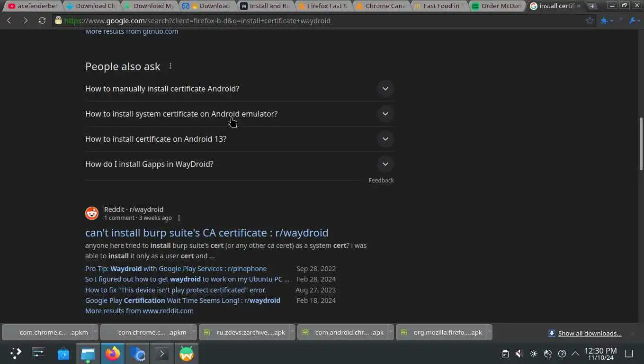Screen dimensions: 644x364
Task: Switch to the acefenderbei YouTube tab
Action: [32, 6]
